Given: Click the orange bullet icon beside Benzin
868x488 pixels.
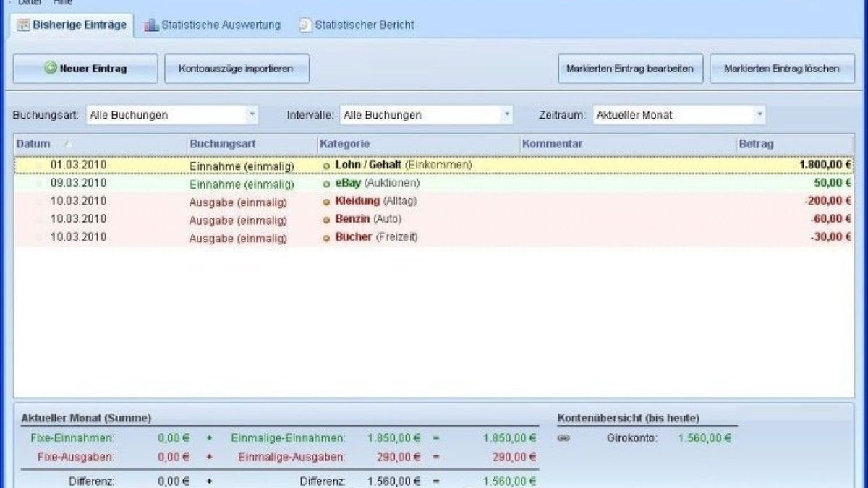Looking at the screenshot, I should pyautogui.click(x=326, y=220).
